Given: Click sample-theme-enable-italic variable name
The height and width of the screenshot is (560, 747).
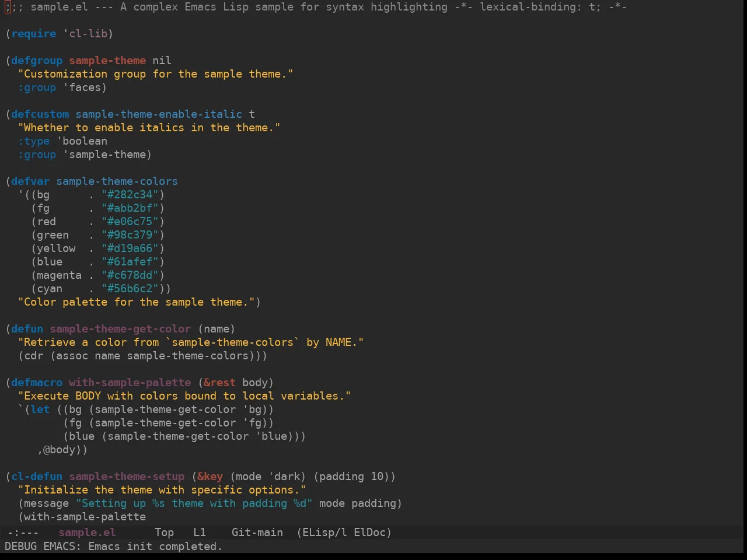Looking at the screenshot, I should pyautogui.click(x=159, y=114).
